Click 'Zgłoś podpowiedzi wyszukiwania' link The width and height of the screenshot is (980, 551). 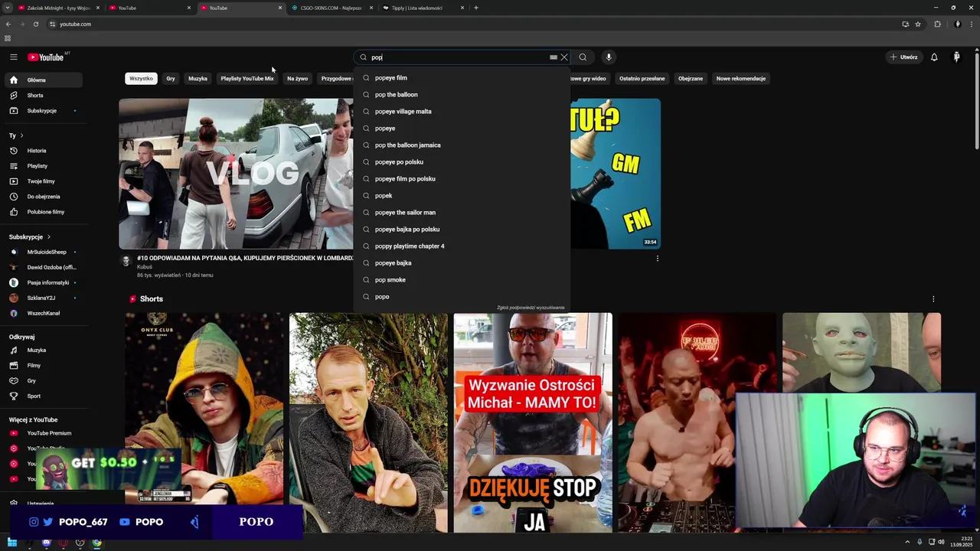(531, 308)
